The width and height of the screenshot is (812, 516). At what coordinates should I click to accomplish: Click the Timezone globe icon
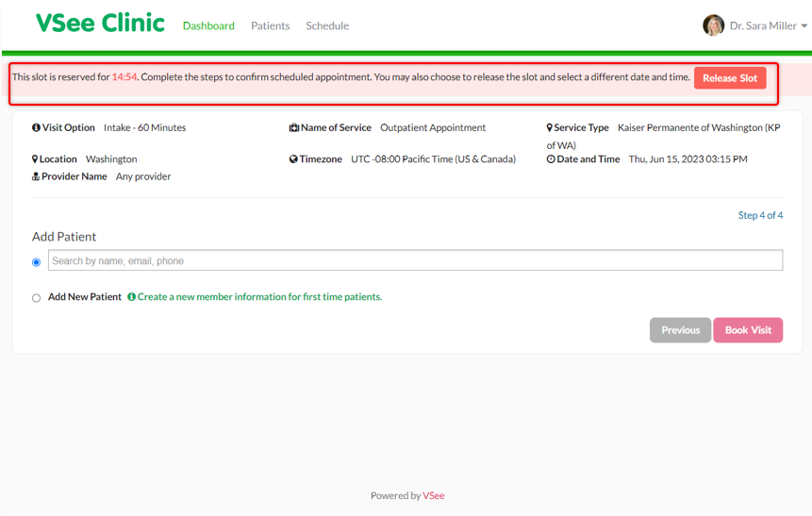pyautogui.click(x=293, y=159)
